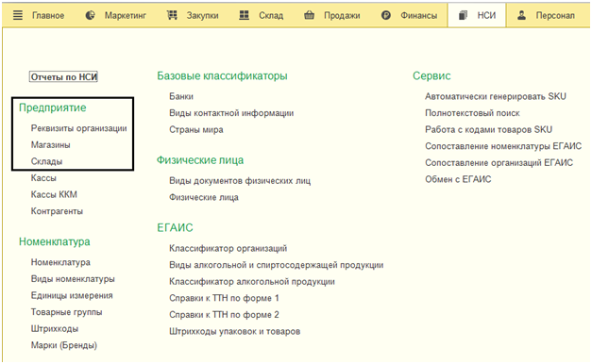Open Классификатор организаций
Viewport: 592px width, 364px height.
point(228,249)
